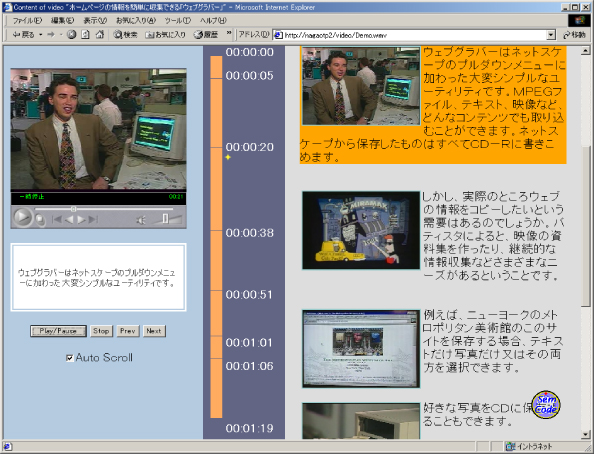The image size is (594, 454).
Task: Select the man-in-suit scene thumbnail
Action: (361, 86)
